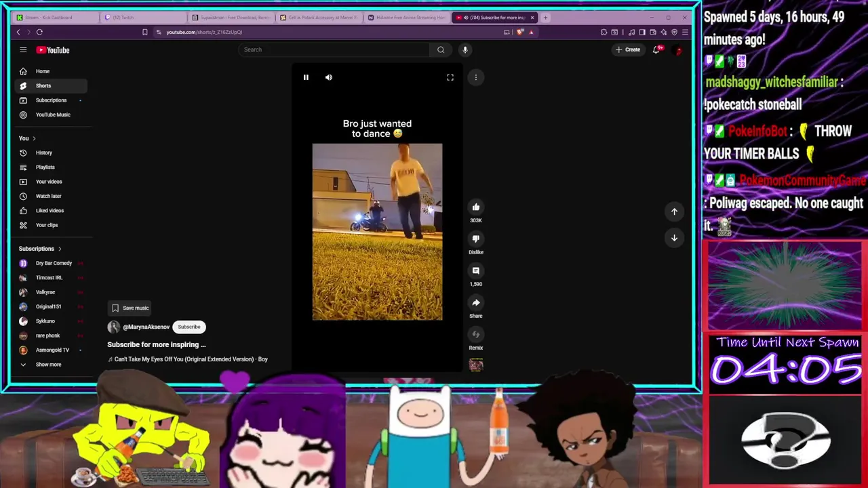This screenshot has width=868, height=488.
Task: Go to the previous Short
Action: click(x=674, y=211)
